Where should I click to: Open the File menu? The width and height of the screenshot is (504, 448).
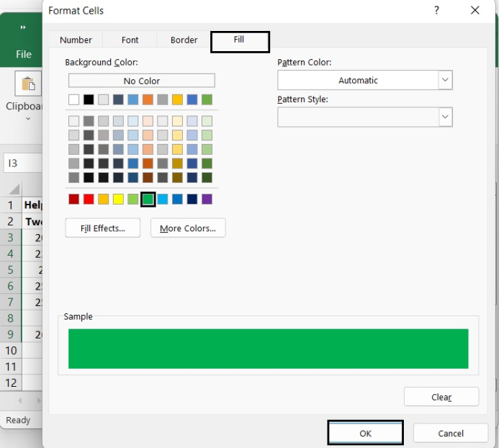click(24, 54)
